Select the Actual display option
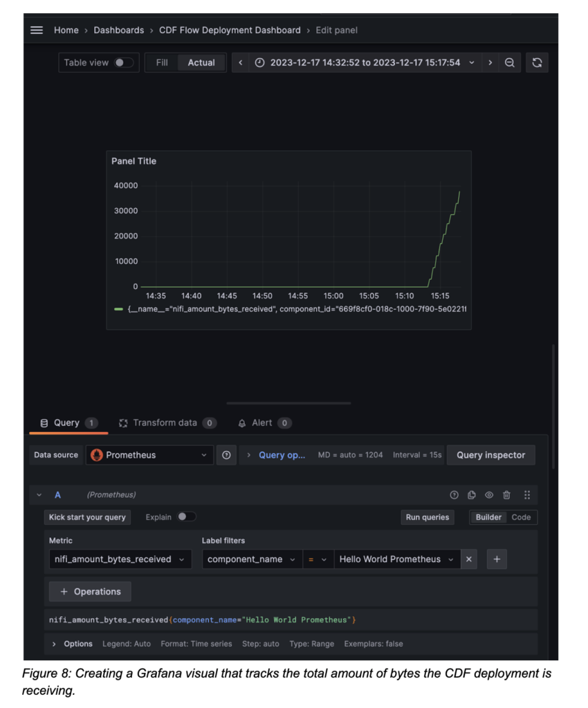This screenshot has width=588, height=708. 201,63
